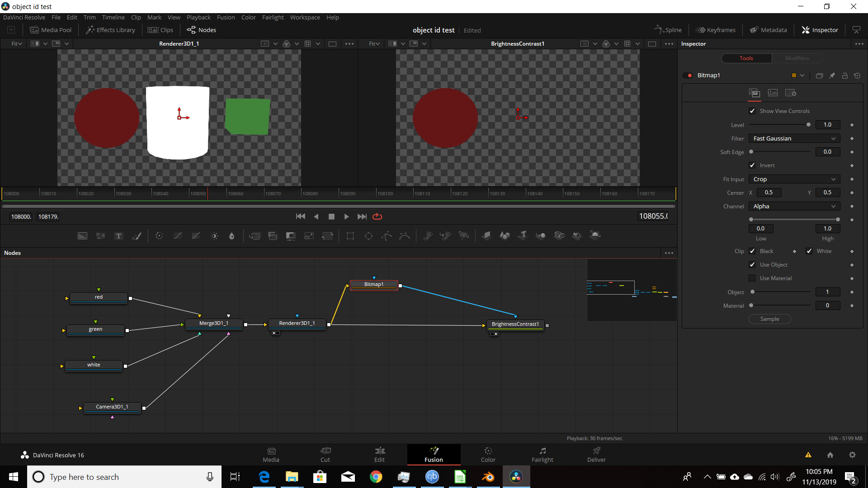Toggle Use Object checkbox
This screenshot has height=488, width=868.
[x=752, y=265]
